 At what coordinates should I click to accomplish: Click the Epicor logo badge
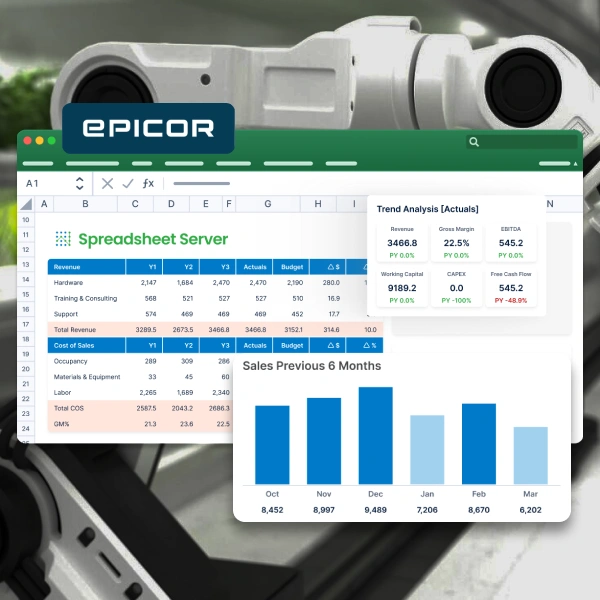click(148, 128)
